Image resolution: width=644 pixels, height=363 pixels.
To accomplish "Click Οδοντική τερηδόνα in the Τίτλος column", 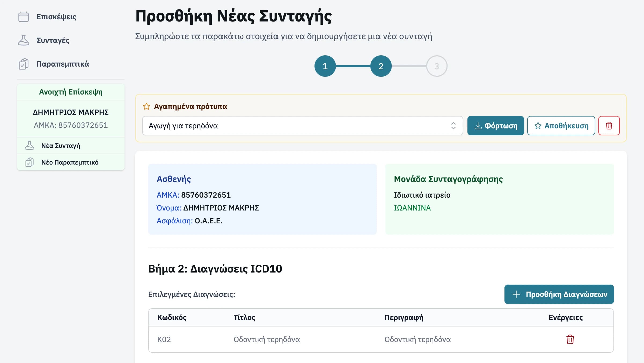I will coord(267,339).
